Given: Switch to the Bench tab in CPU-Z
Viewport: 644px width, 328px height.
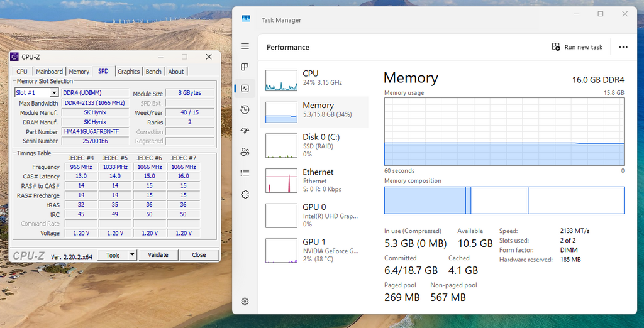Looking at the screenshot, I should tap(153, 72).
